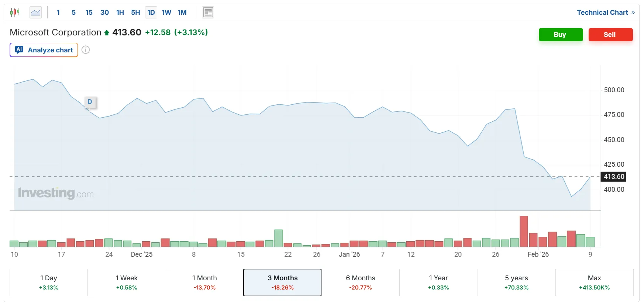Switch to the 6 Months range
Image resolution: width=644 pixels, height=305 pixels.
[360, 282]
